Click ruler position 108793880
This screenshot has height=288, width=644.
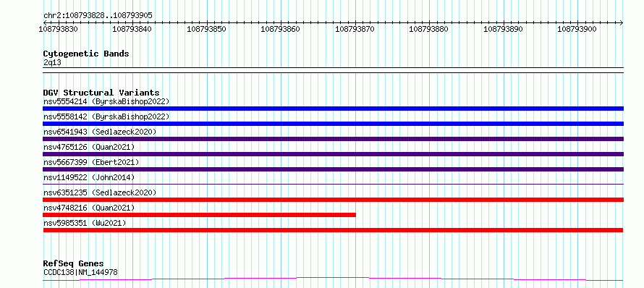click(429, 29)
